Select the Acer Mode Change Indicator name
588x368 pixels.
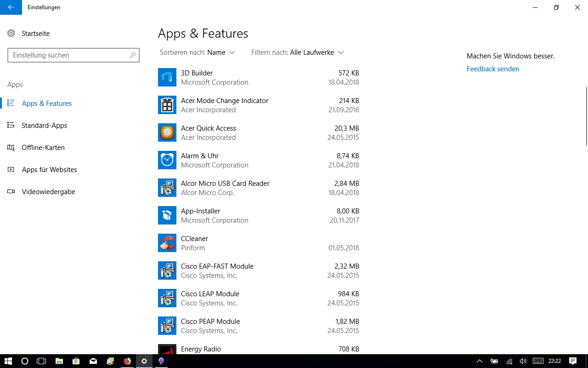(x=225, y=101)
